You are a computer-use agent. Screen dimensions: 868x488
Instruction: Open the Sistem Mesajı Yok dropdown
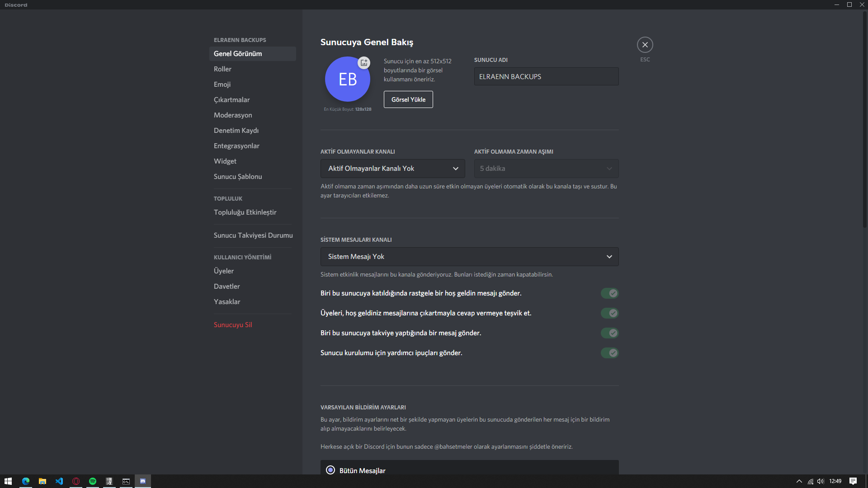(x=469, y=257)
